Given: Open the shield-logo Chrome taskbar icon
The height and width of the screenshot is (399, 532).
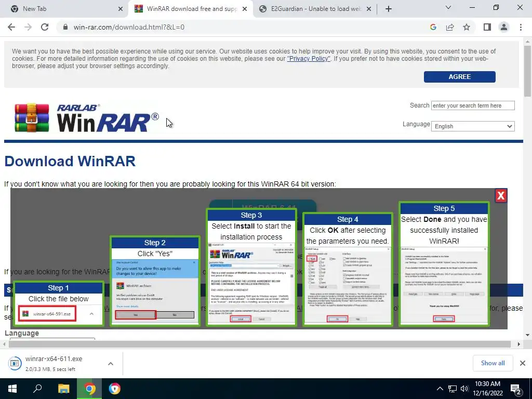Looking at the screenshot, I should [115, 389].
